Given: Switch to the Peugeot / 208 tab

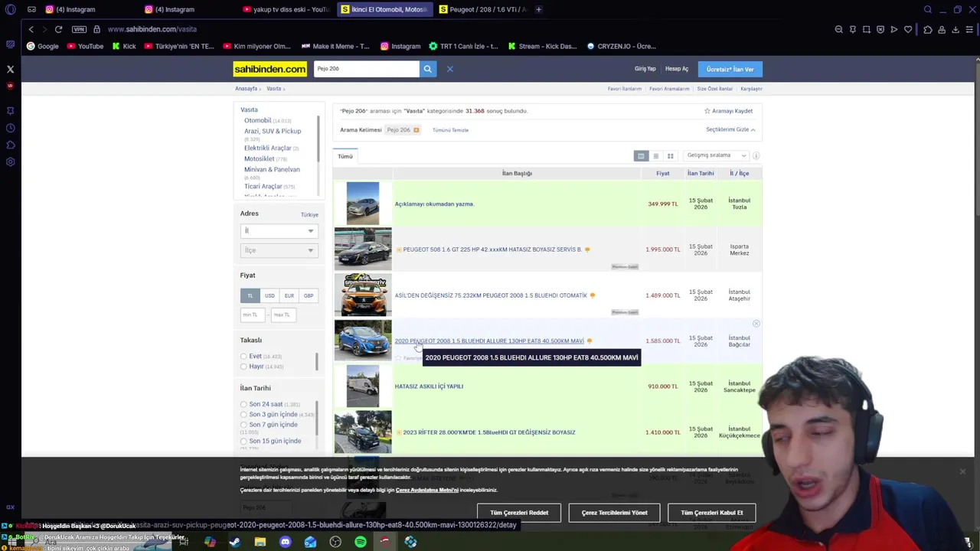Looking at the screenshot, I should tap(482, 9).
